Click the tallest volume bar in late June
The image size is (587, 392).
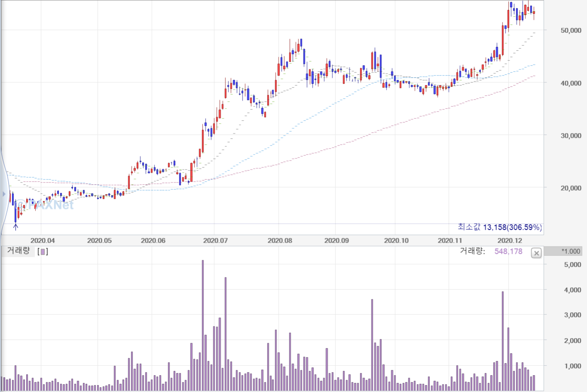203,325
